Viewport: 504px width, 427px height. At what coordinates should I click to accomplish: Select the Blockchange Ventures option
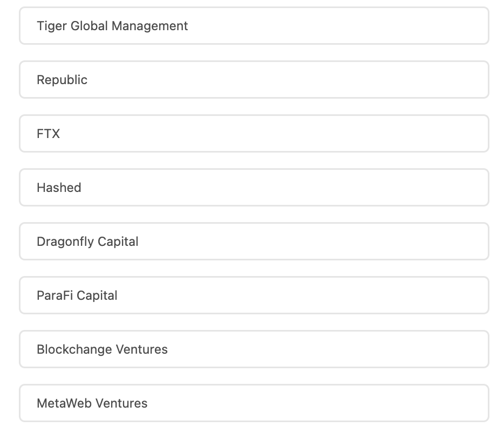coord(254,349)
